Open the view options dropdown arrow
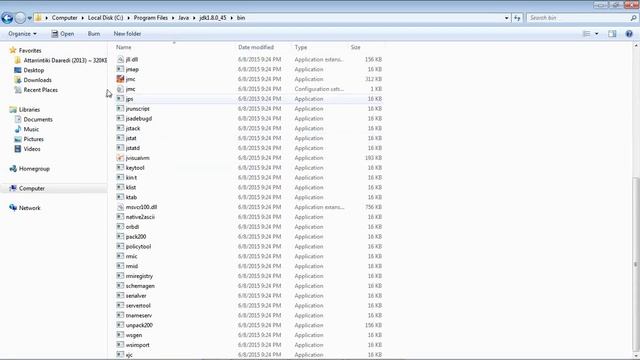Viewport: 640px width, 360px height. pyautogui.click(x=596, y=34)
